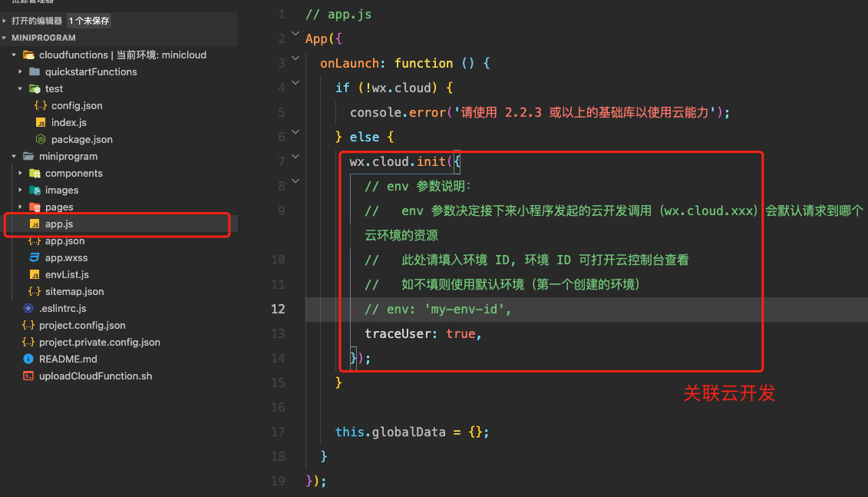Screen dimensions: 868x497
Task: Click line number 12 in the gutter
Action: coord(278,309)
